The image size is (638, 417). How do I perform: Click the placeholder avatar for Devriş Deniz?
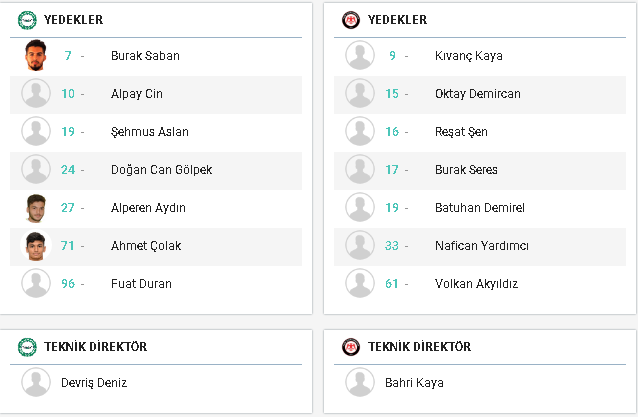click(36, 382)
